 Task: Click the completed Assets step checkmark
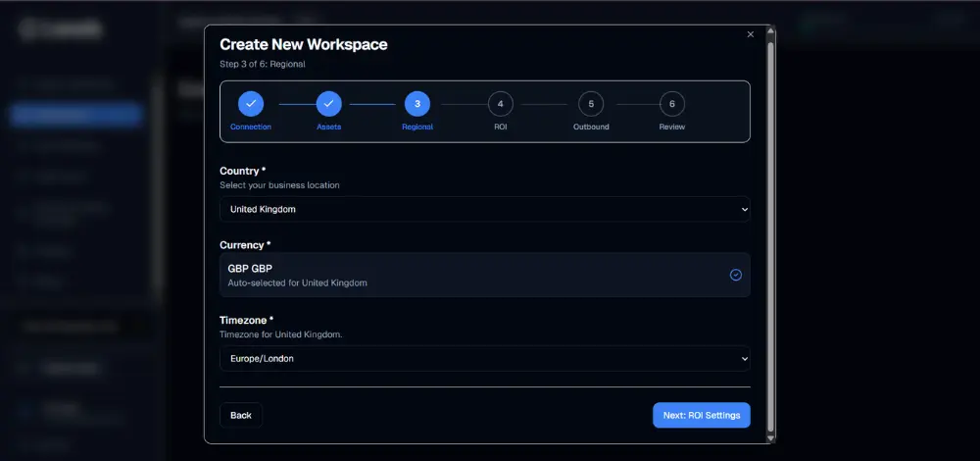[x=328, y=104]
